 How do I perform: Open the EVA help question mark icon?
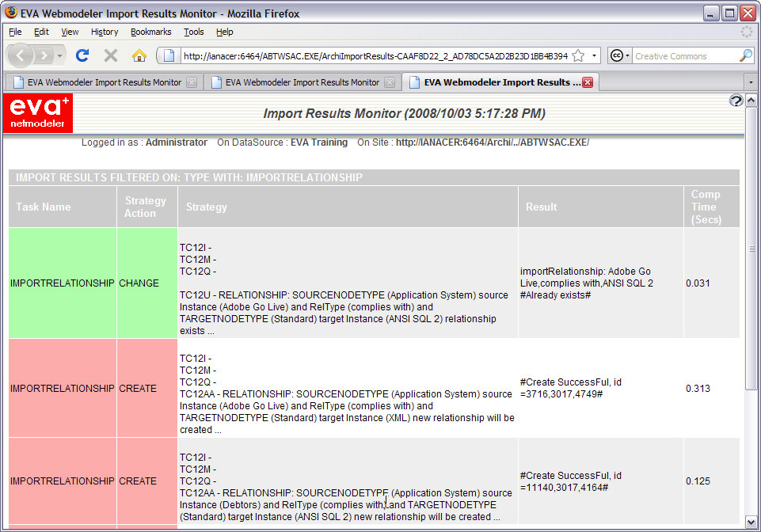click(x=735, y=101)
